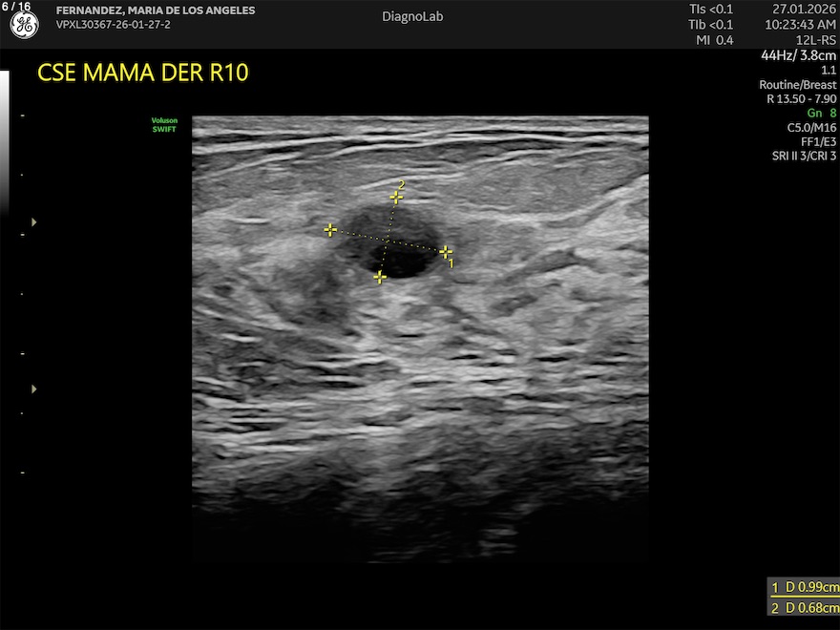The image size is (840, 630).
Task: Click the CSE MAMA DER R10 annotation
Action: (x=143, y=73)
